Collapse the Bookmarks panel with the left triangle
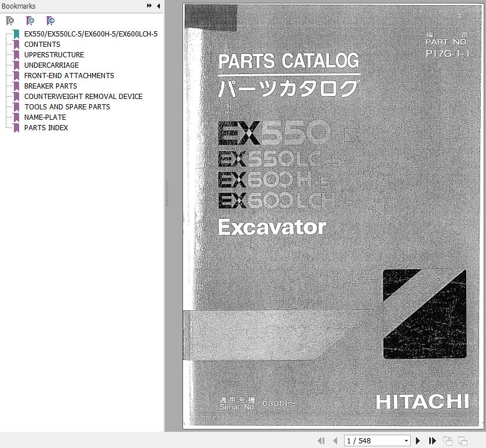 pos(158,6)
